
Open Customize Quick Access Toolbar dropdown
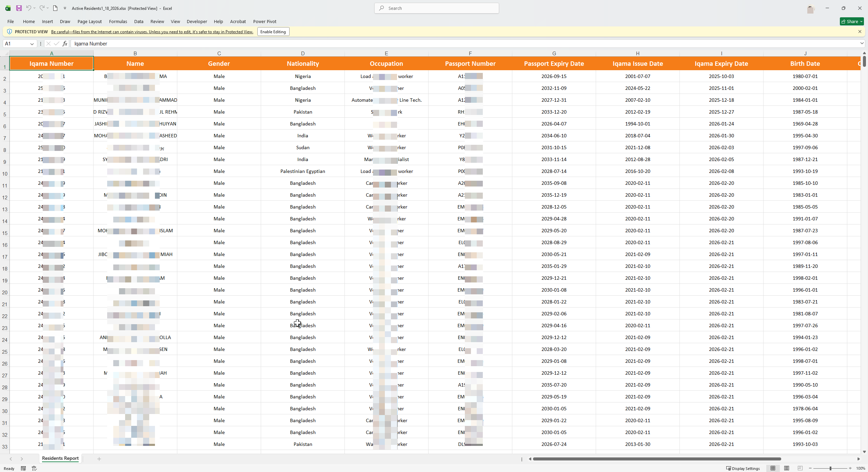(x=65, y=8)
